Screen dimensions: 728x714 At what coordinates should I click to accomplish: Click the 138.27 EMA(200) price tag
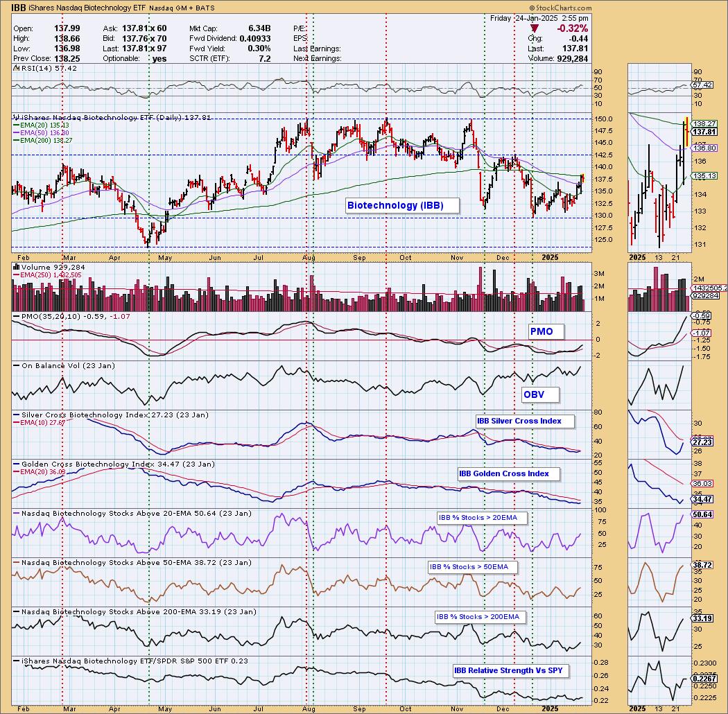coord(706,122)
